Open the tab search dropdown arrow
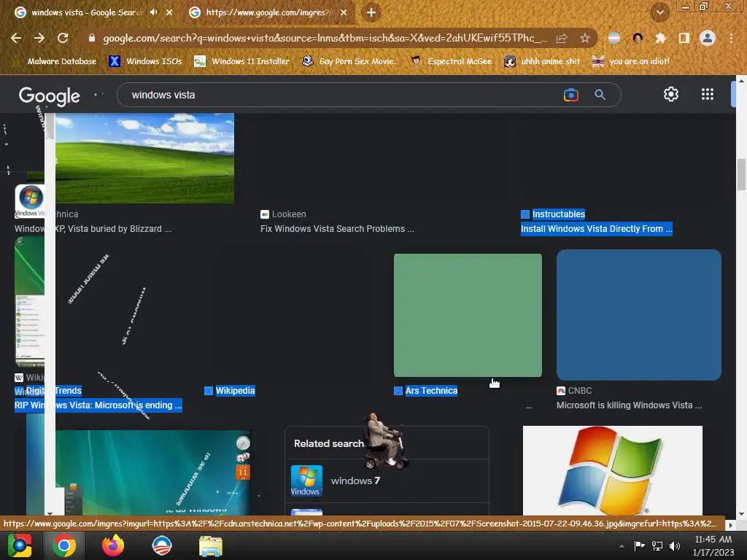Viewport: 747px width, 560px height. click(659, 12)
